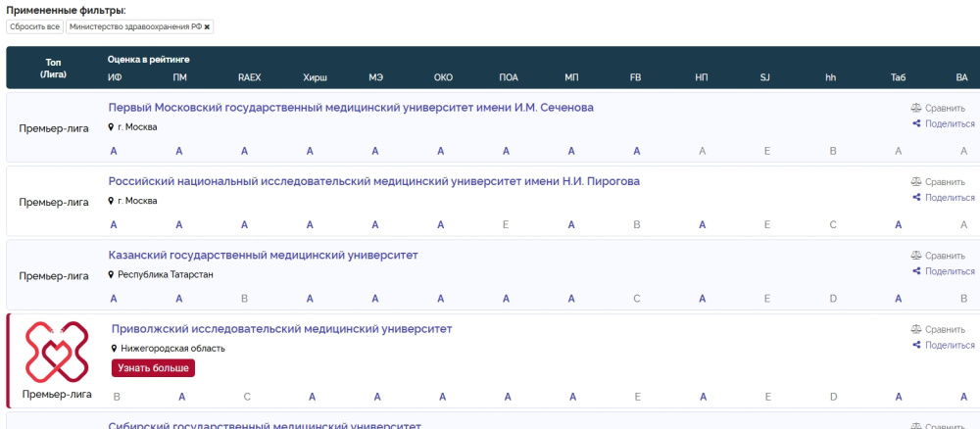The height and width of the screenshot is (429, 980).
Task: Click the Таб column header
Action: pos(898,78)
